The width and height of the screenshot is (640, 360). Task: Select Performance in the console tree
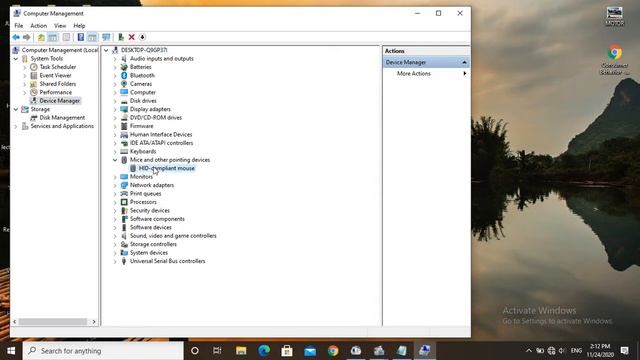click(56, 92)
